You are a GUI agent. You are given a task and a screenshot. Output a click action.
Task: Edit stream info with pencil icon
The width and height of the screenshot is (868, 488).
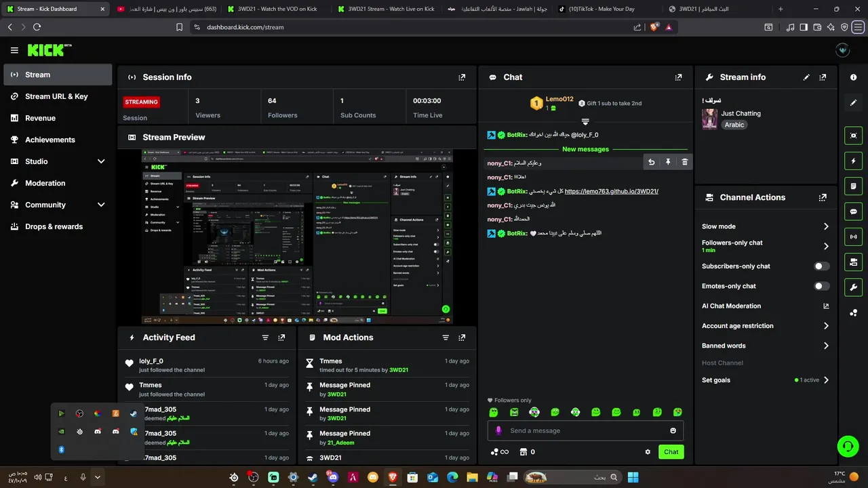click(x=806, y=77)
